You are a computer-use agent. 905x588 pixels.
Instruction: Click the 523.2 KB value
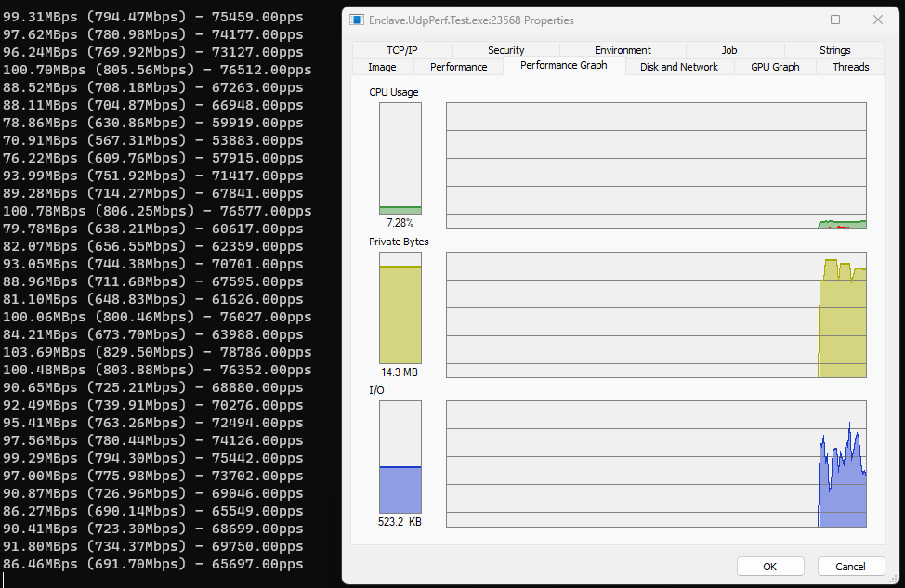pos(400,522)
